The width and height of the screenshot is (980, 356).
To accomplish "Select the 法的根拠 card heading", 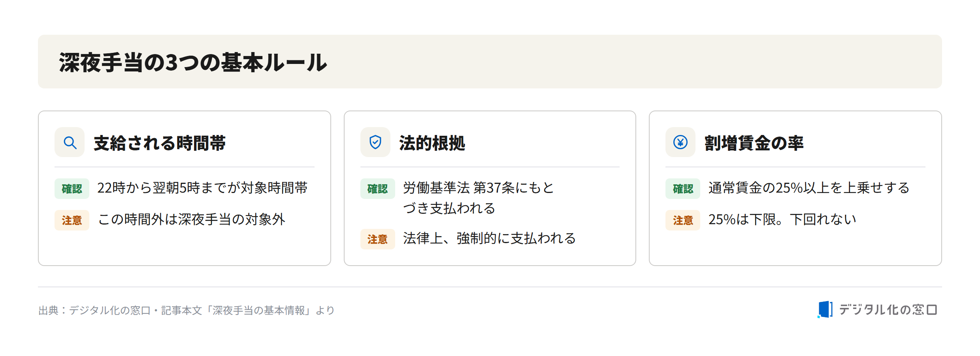I will (432, 143).
